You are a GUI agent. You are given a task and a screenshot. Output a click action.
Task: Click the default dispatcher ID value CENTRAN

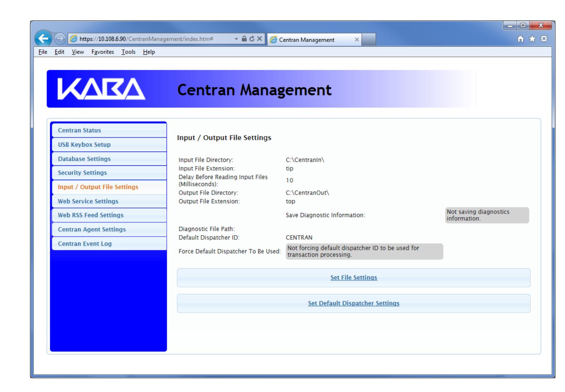[299, 238]
